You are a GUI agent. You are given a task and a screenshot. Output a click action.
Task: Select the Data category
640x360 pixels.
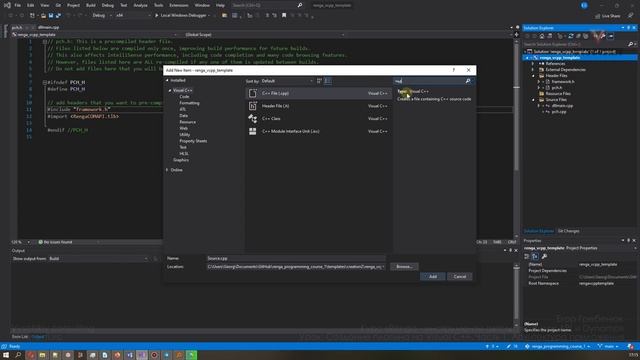[x=183, y=116]
